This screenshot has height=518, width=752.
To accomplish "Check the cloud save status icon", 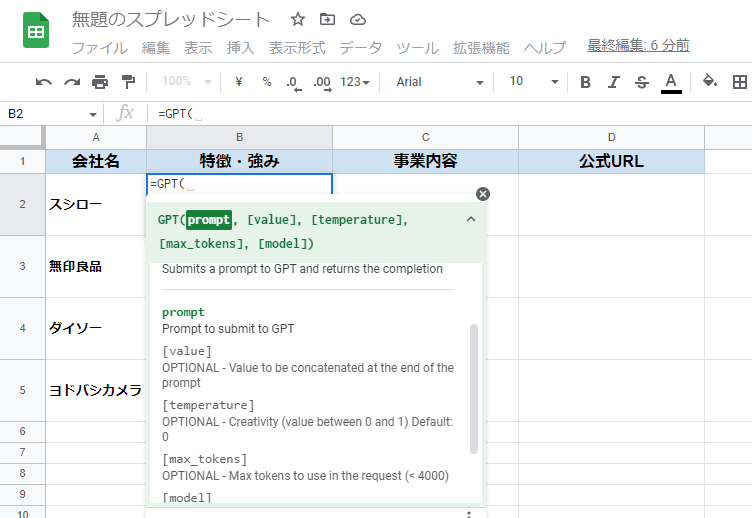I will point(358,20).
